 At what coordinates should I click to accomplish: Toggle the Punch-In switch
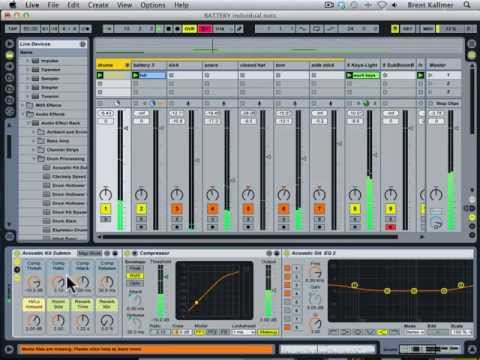[302, 29]
